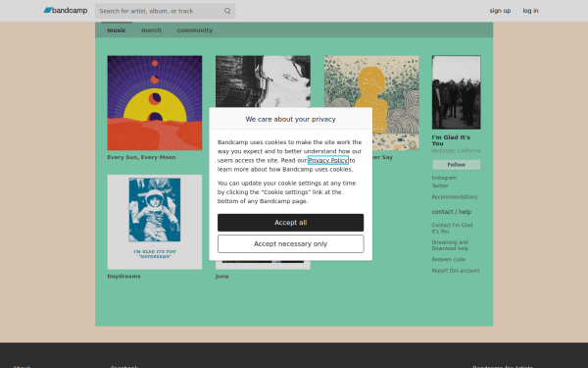Open the Every Sun, Every Moon album cover
Viewport: 588px width, 368px height.
point(155,103)
